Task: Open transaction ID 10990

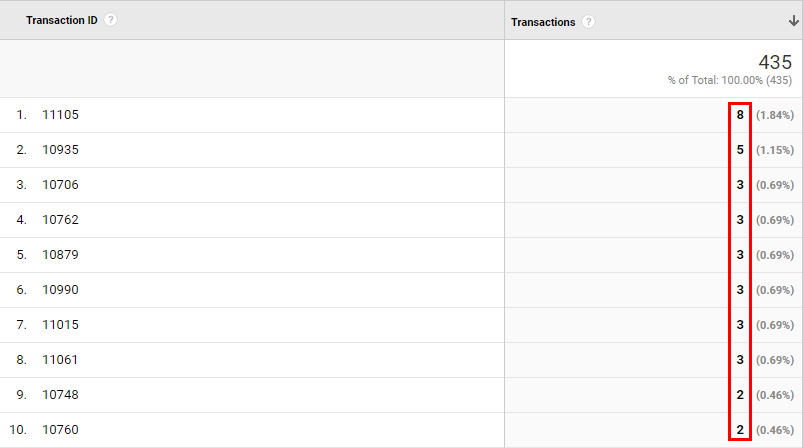Action: point(60,289)
